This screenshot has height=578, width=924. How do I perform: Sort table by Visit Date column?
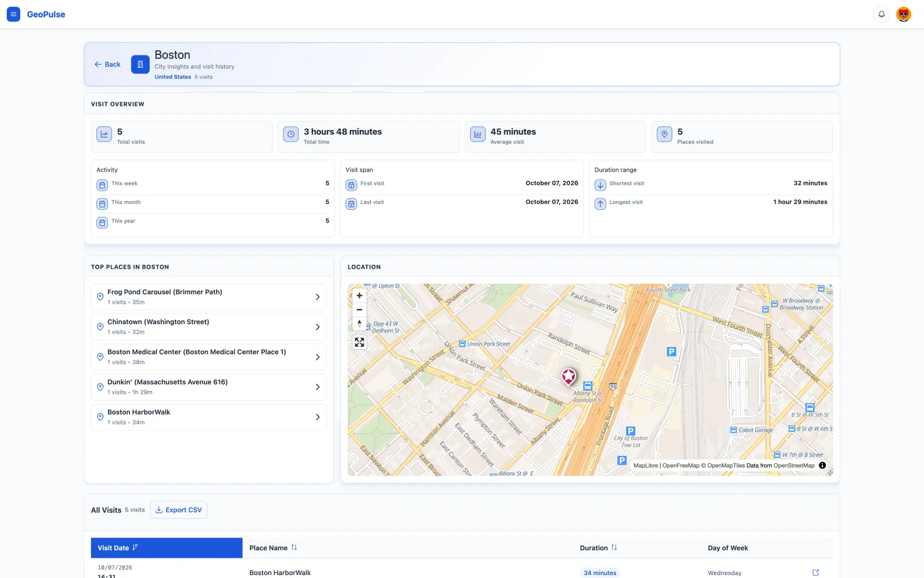(x=167, y=548)
